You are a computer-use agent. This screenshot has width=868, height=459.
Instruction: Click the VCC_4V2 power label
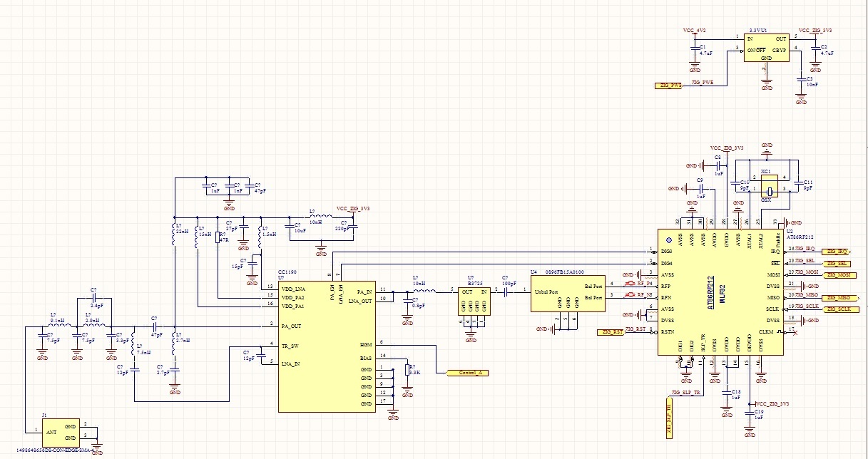(x=694, y=31)
